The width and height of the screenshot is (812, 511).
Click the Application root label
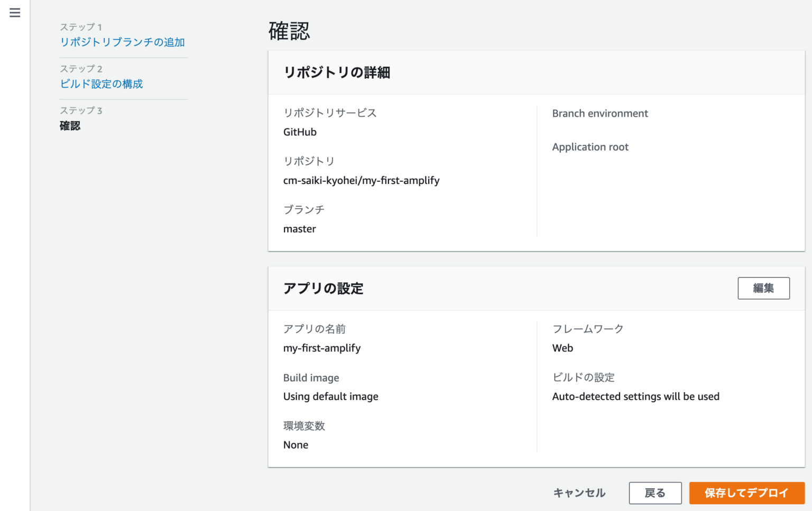coord(590,147)
